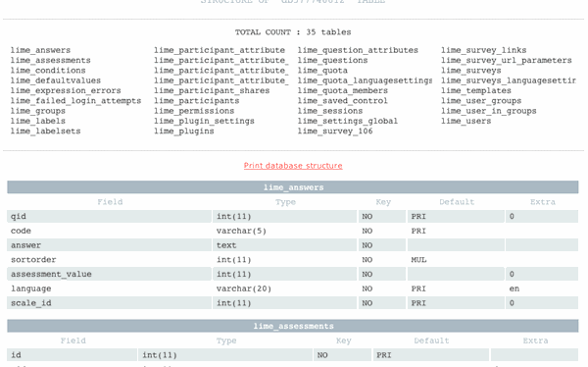The height and width of the screenshot is (367, 588).
Task: Click the lime_answers section header bar
Action: (x=293, y=187)
